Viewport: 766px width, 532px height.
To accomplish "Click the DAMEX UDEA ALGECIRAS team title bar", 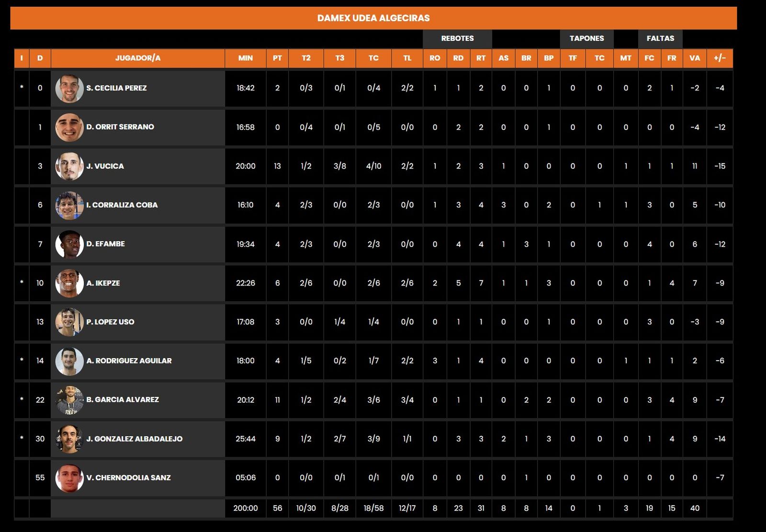I will pyautogui.click(x=373, y=18).
